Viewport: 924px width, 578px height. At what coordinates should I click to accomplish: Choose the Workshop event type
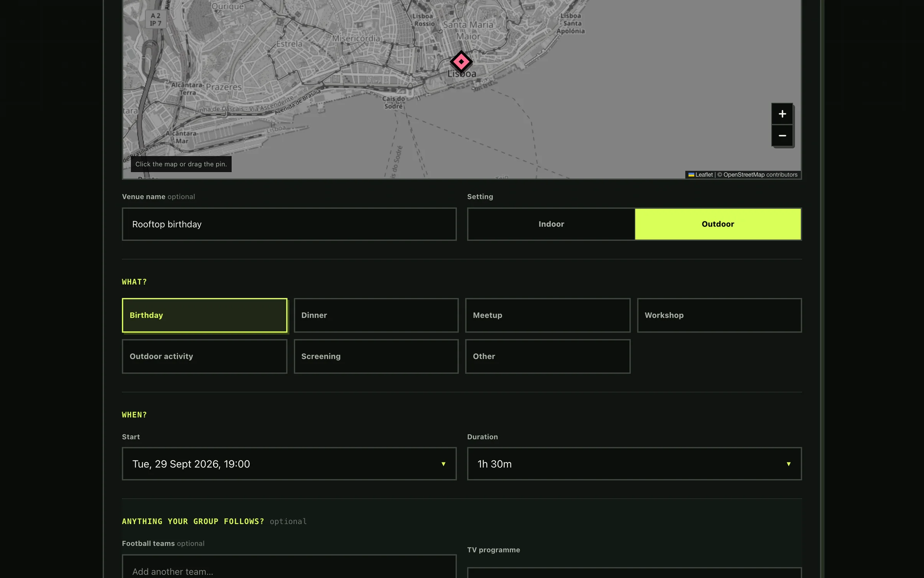click(719, 315)
